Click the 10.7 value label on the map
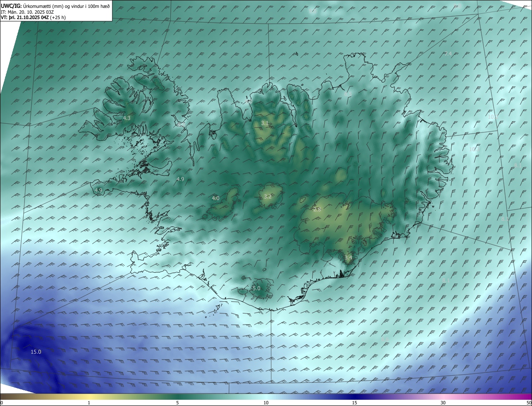This screenshot has width=532, height=406. (x=474, y=149)
